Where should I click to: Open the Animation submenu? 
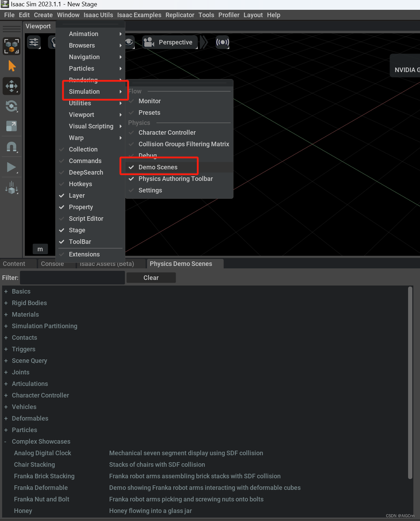(90, 34)
